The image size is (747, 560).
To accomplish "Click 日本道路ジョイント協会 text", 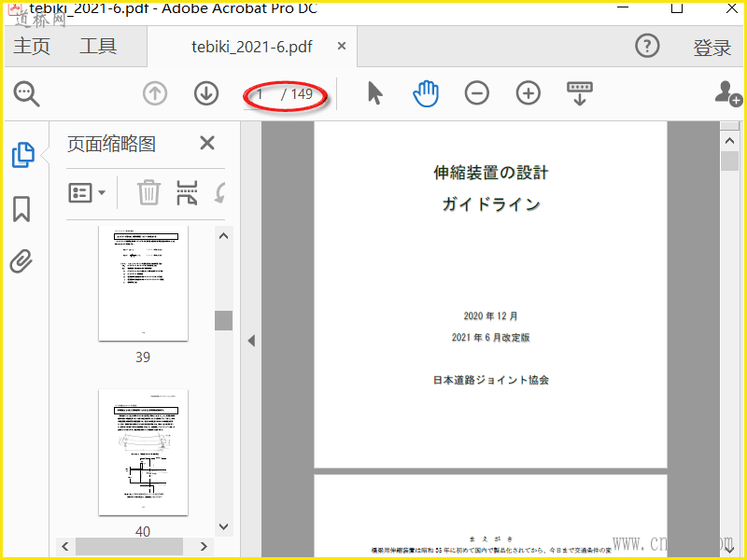I will click(491, 380).
